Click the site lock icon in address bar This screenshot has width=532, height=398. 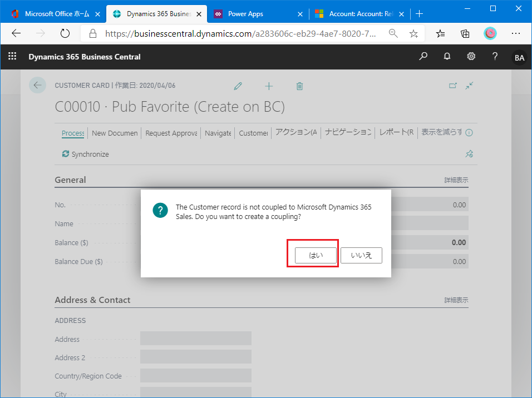92,33
